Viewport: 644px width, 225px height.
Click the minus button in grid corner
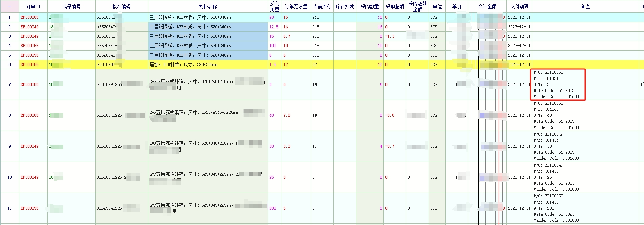[x=9, y=6]
